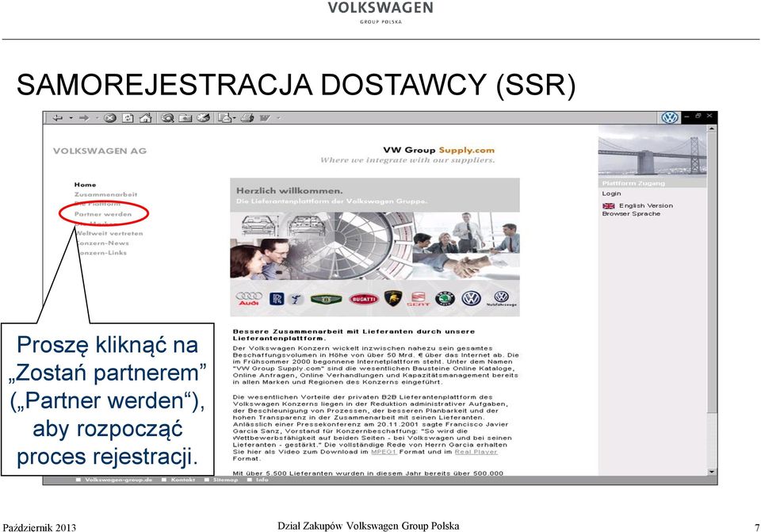
Task: Click the Plattform Zugang heading
Action: click(x=633, y=183)
